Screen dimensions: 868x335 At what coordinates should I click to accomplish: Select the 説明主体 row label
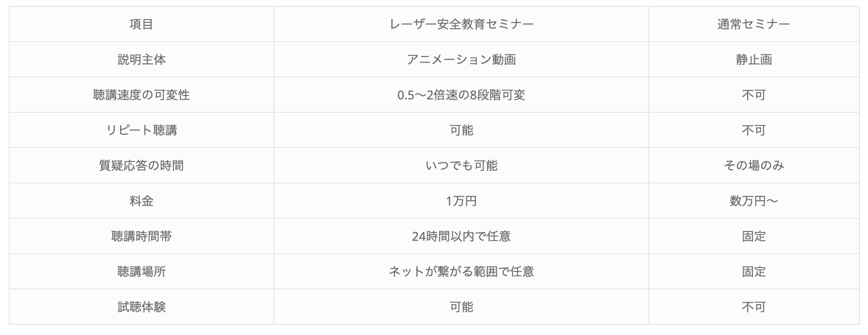click(141, 60)
